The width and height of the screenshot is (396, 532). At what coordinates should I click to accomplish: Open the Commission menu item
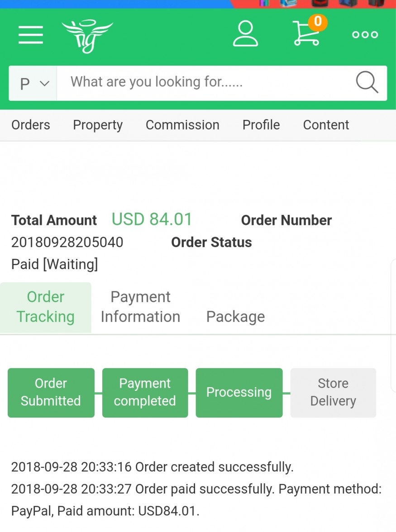pos(182,125)
